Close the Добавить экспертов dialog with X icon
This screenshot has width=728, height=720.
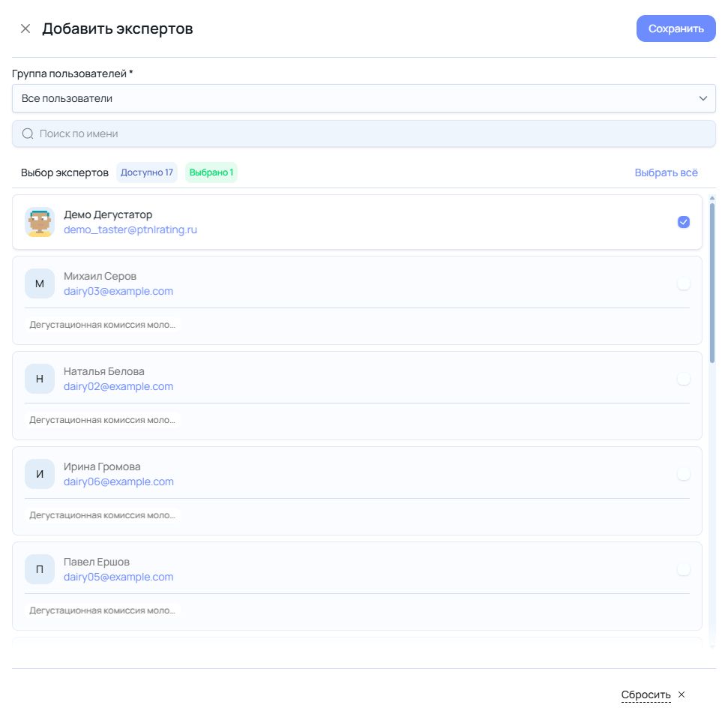(25, 28)
